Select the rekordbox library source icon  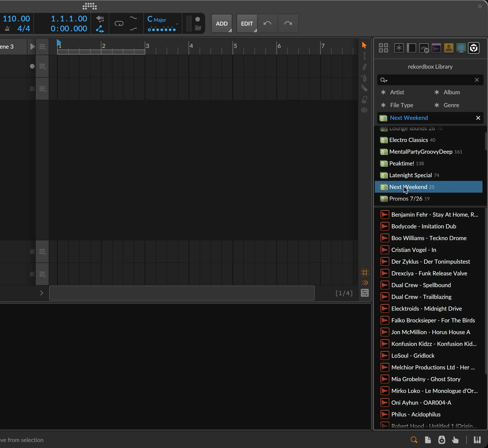pos(473,48)
